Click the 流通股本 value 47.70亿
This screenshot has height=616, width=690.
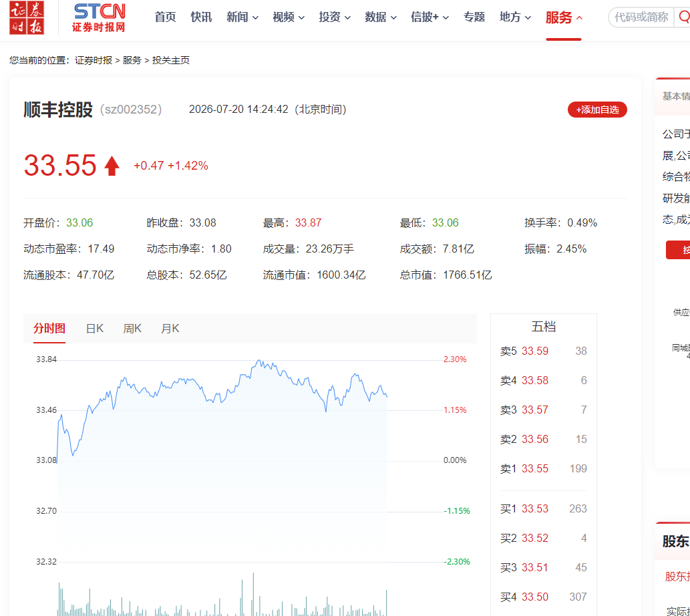[96, 275]
